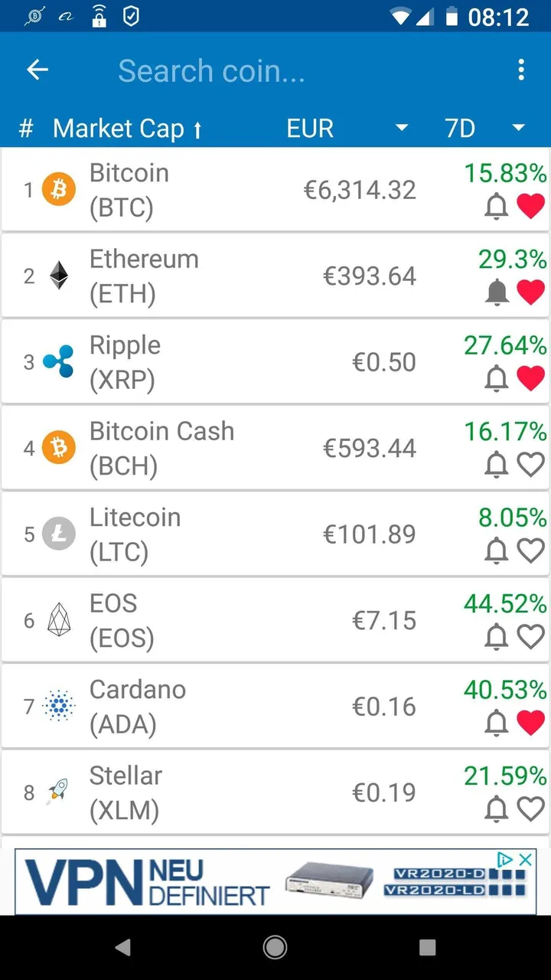Tap the Android home button
This screenshot has height=980, width=551.
275,948
